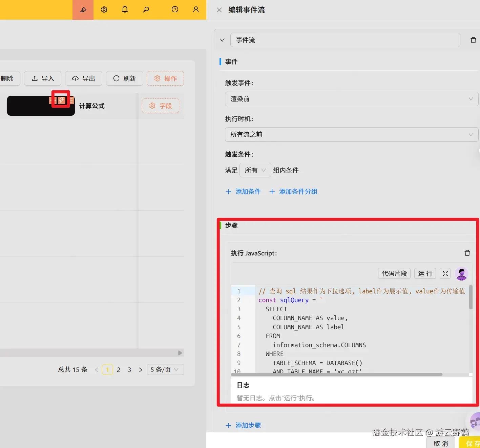Click the event flow name input
This screenshot has width=480, height=448.
[345, 40]
